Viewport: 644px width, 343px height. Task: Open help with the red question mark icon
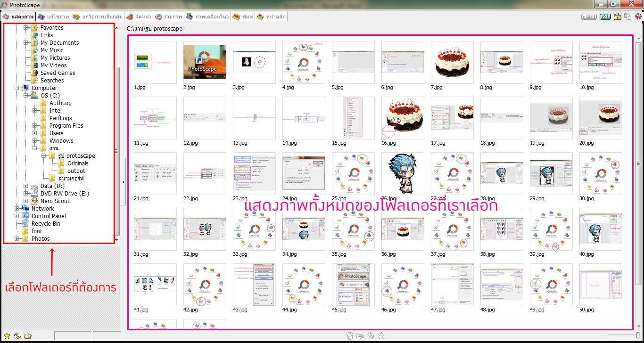point(638,16)
